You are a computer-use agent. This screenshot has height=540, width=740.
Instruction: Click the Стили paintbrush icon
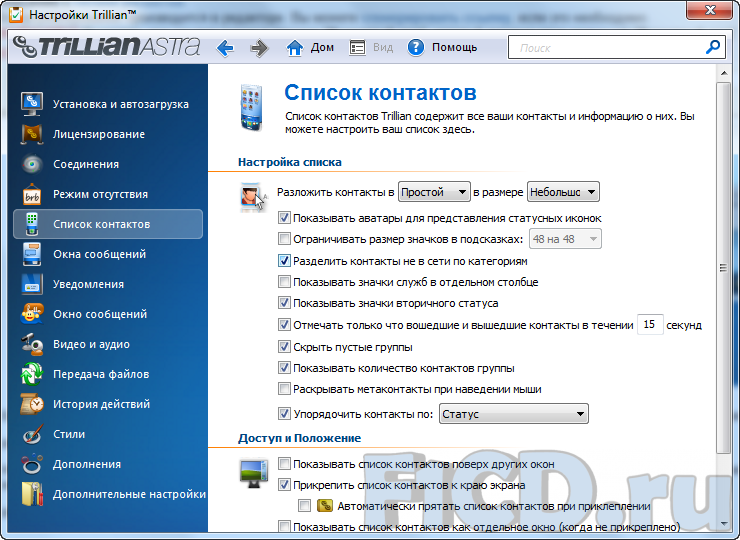(x=32, y=434)
